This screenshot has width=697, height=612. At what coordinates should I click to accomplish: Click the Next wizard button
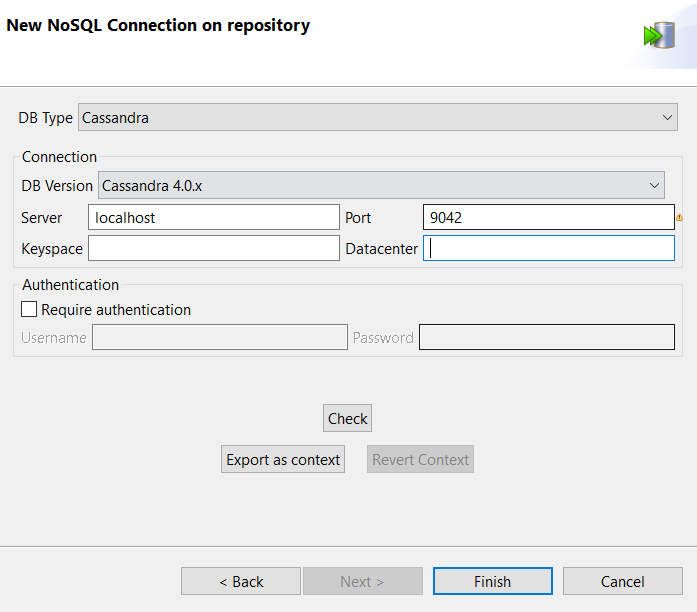pyautogui.click(x=363, y=581)
